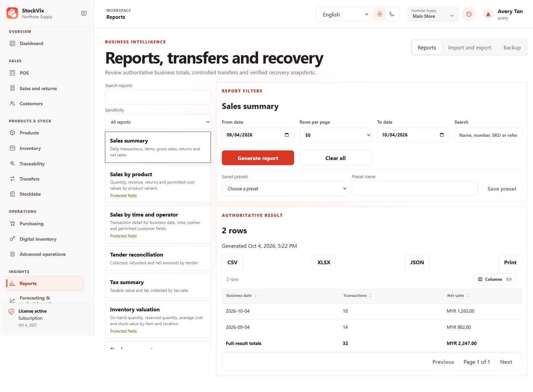Open the From date calendar picker
Image resolution: width=533 pixels, height=392 pixels.
pyautogui.click(x=287, y=135)
